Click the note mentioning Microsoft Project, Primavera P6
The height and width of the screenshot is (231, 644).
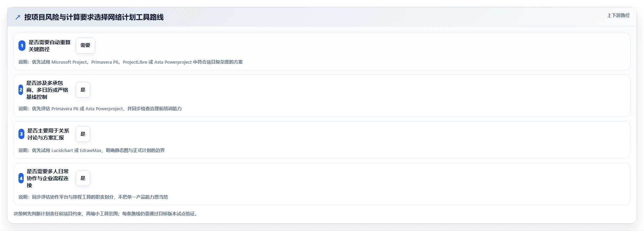pyautogui.click(x=131, y=62)
